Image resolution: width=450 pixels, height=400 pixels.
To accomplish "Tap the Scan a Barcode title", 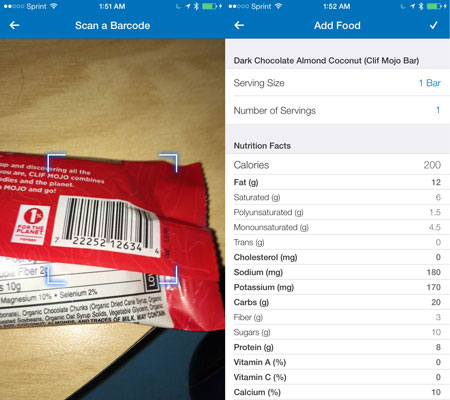I will click(x=112, y=25).
